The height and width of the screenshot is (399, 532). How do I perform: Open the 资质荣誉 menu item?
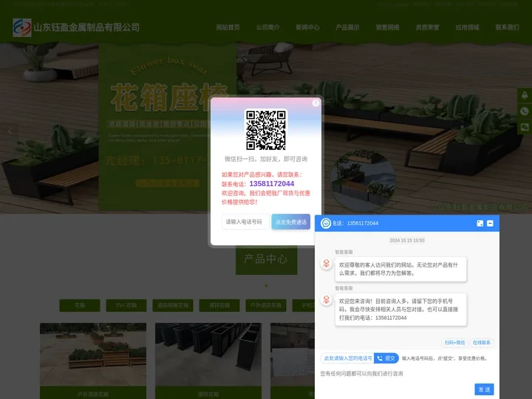(x=428, y=27)
